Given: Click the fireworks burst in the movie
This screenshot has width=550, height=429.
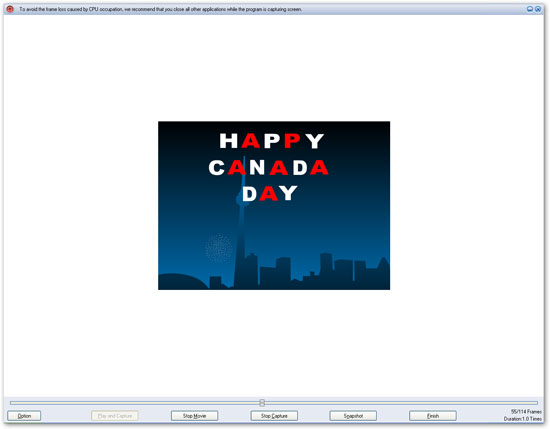Looking at the screenshot, I should click(219, 248).
